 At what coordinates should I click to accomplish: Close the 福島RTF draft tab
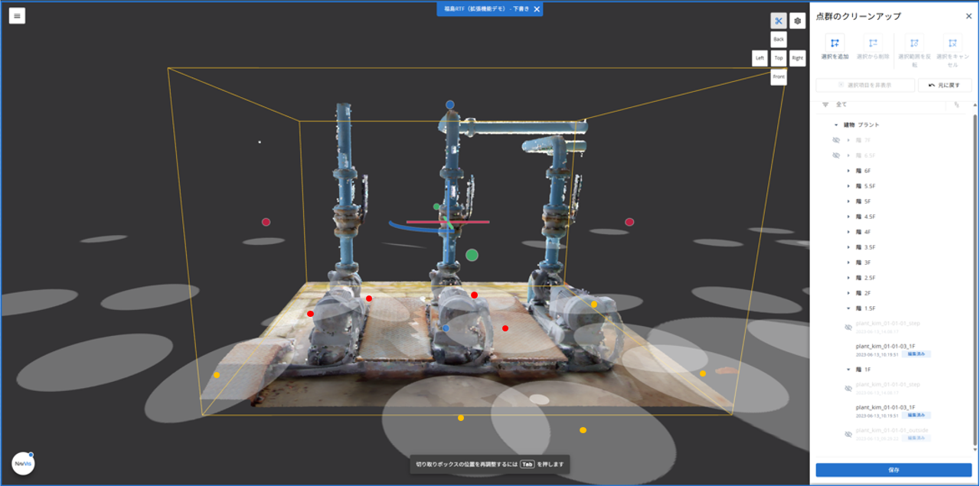[537, 9]
